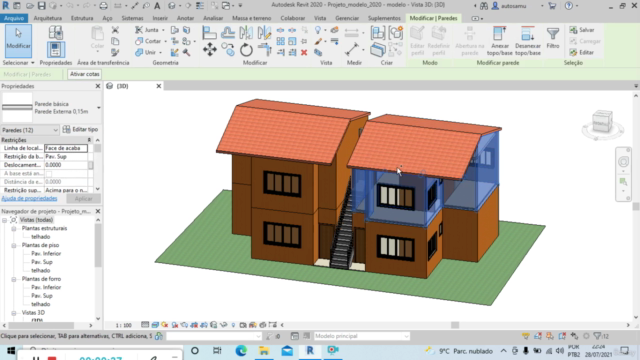Image resolution: width=640 pixels, height=360 pixels.
Task: Click the Editar selection button
Action: [x=582, y=52]
